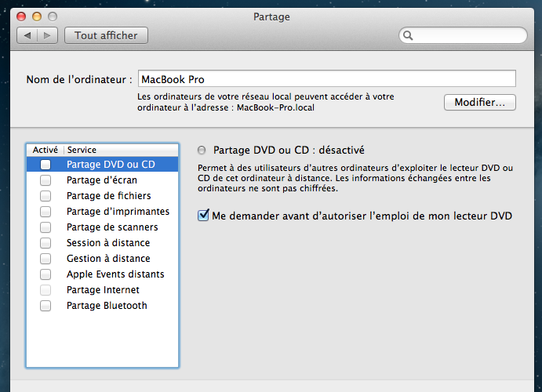This screenshot has width=542, height=392.
Task: Open the Modifier… dialog button
Action: (480, 102)
